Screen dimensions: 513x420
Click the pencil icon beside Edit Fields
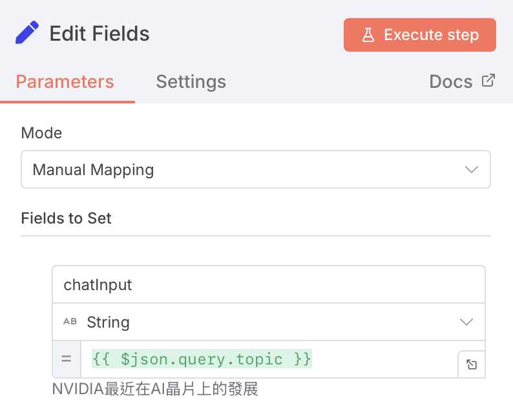pos(26,32)
